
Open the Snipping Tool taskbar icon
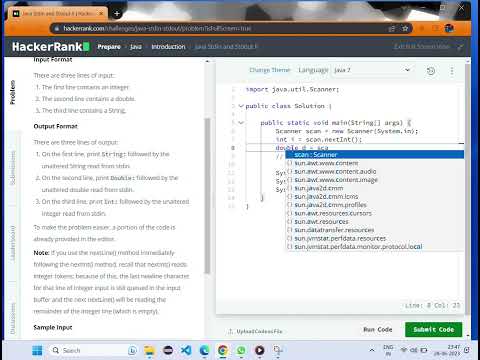pos(278,350)
